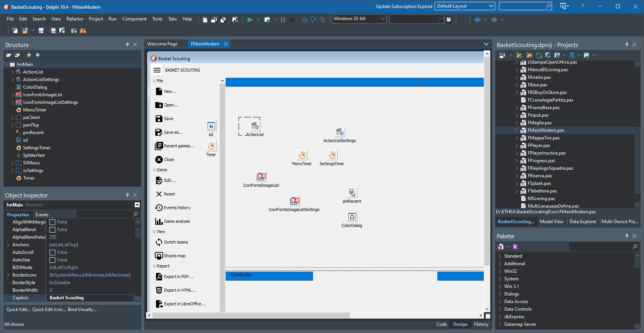
Task: Click the Export in PDF... button
Action: point(174,277)
